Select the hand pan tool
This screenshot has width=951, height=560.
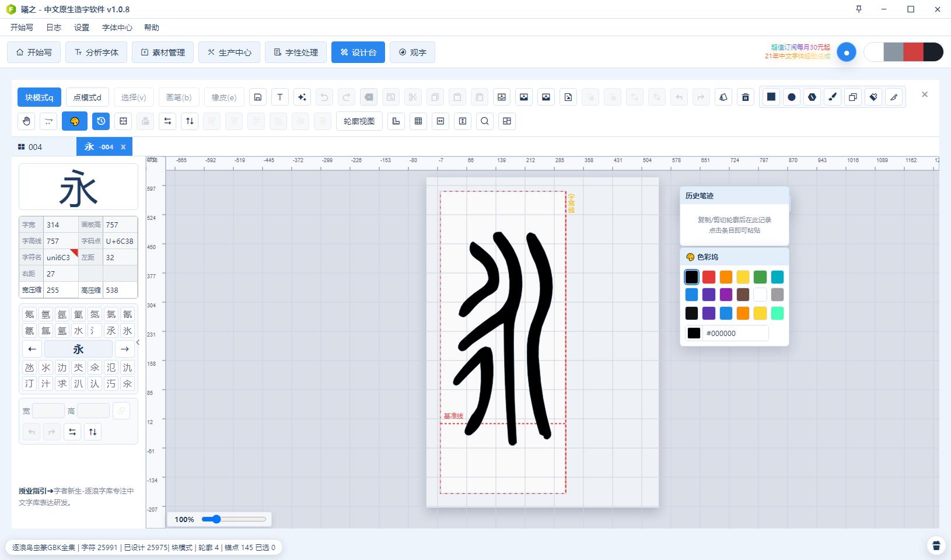point(26,121)
